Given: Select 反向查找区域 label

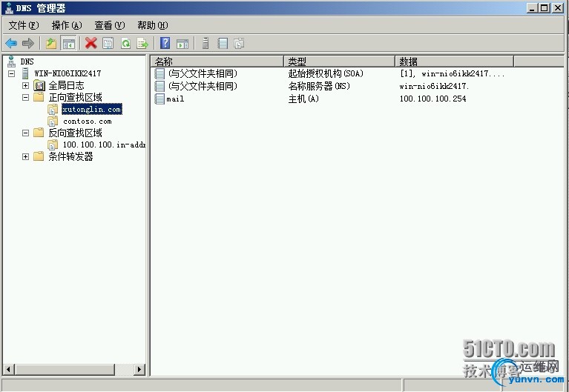Looking at the screenshot, I should point(76,133).
